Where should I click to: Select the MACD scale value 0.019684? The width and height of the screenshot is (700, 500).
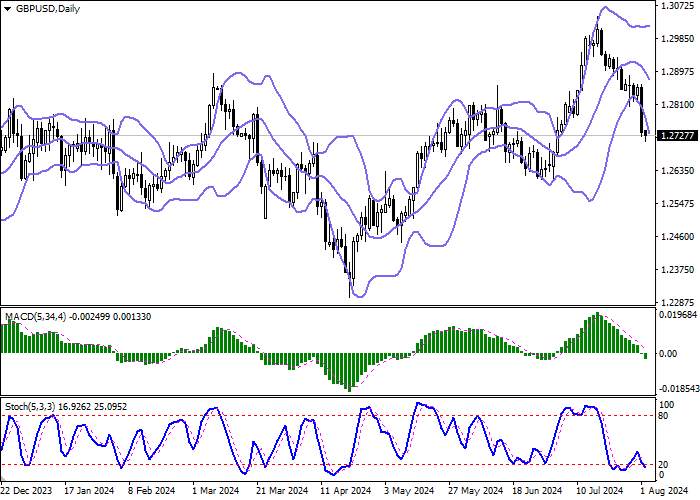(678, 315)
